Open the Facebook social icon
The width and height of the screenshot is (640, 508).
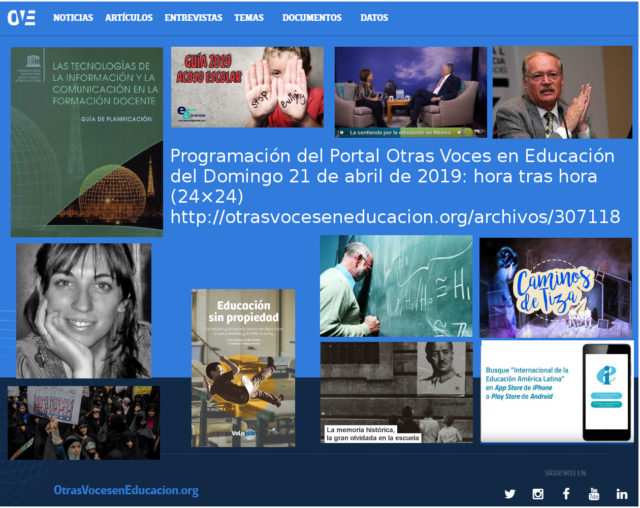566,494
